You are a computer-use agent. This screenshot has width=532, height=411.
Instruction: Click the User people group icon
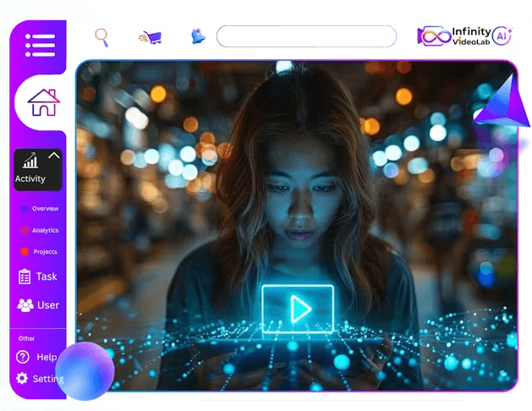(x=25, y=305)
